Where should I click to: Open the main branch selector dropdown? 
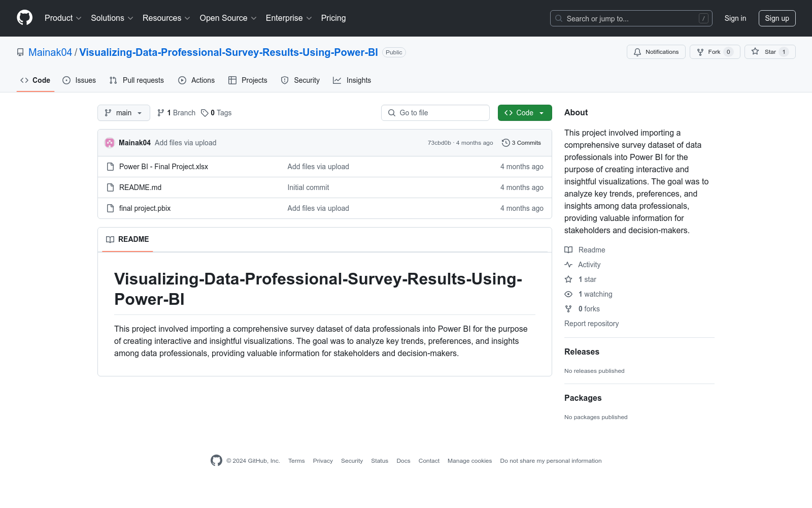(x=123, y=113)
